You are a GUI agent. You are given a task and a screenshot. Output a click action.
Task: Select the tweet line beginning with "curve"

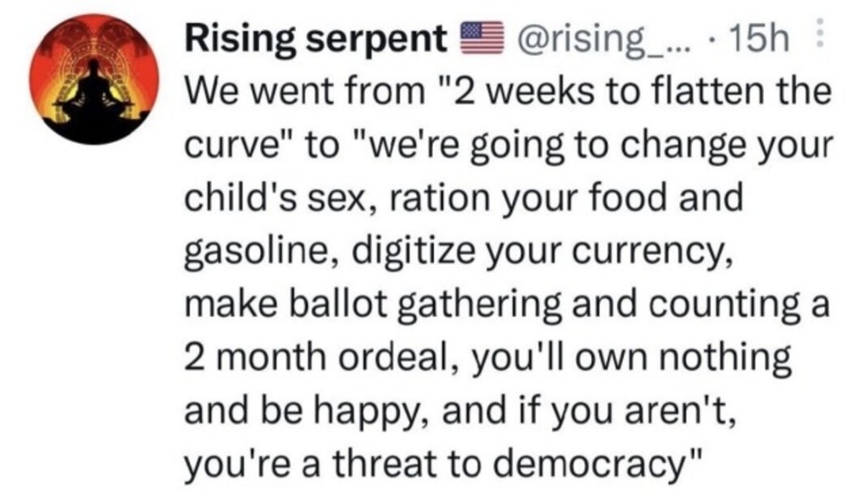(508, 147)
